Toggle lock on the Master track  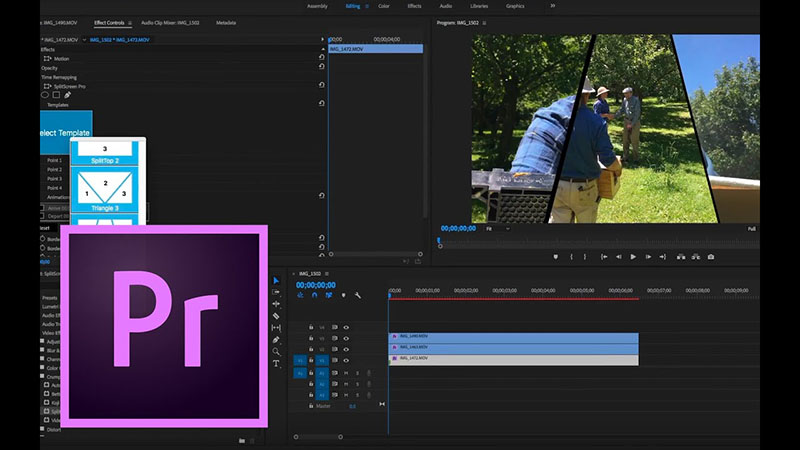coord(311,406)
